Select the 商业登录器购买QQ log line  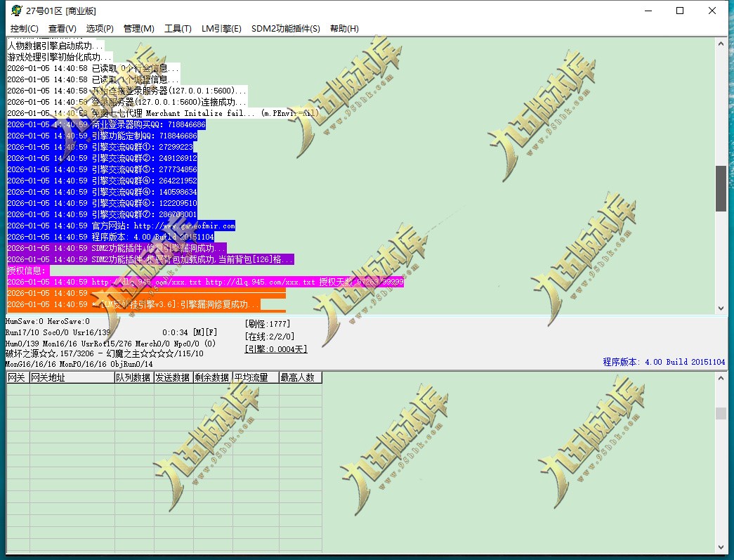(x=106, y=124)
